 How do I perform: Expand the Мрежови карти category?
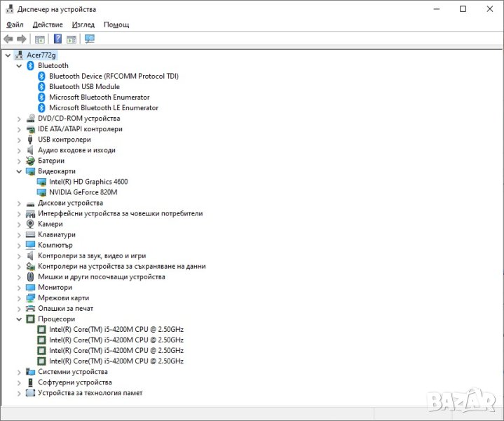click(19, 298)
